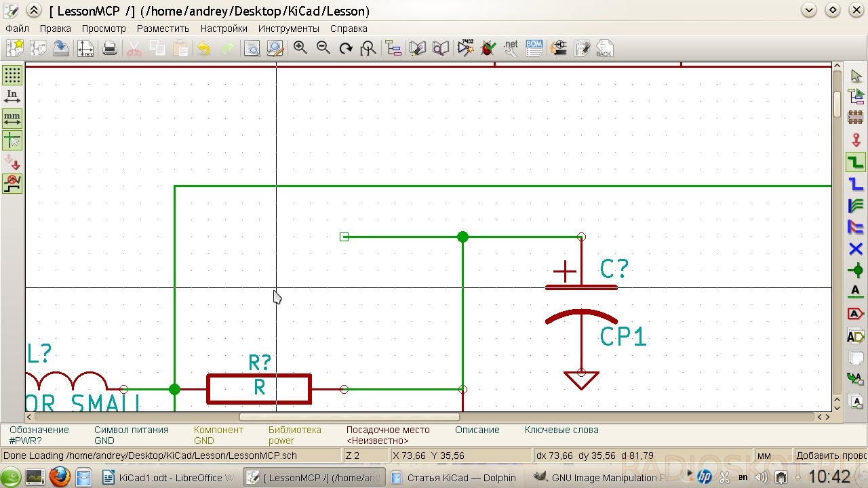Click the BACK annotate icon
The width and height of the screenshot is (868, 488).
click(604, 48)
